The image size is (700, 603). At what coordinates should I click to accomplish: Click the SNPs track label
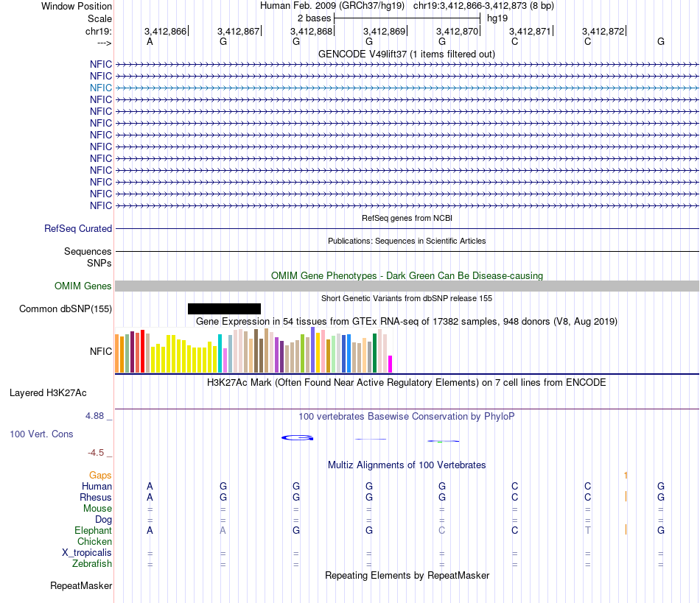tap(99, 263)
